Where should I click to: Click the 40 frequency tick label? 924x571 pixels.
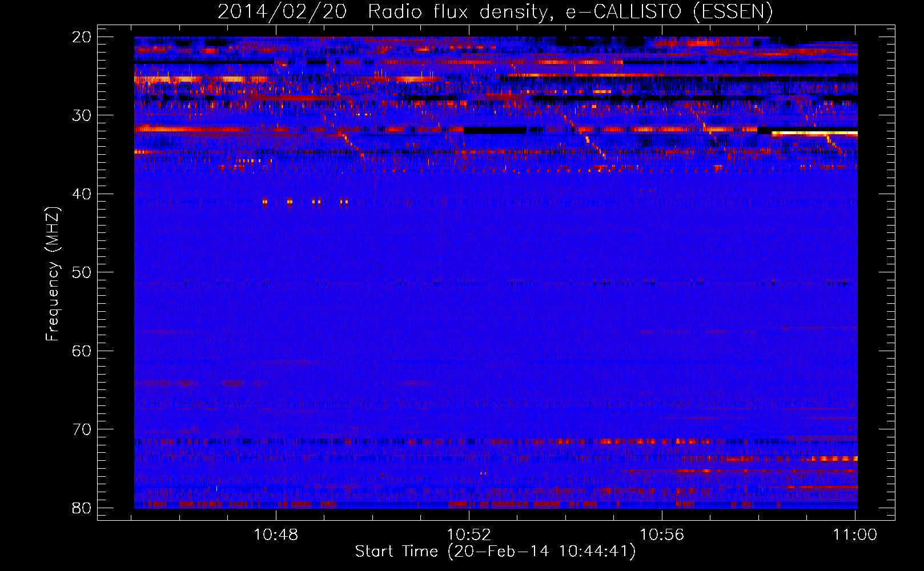point(82,194)
